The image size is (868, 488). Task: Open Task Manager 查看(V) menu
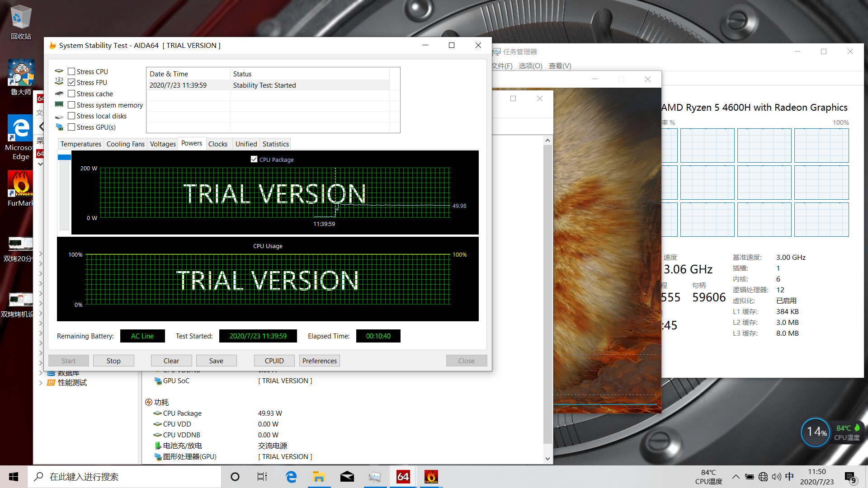point(560,66)
